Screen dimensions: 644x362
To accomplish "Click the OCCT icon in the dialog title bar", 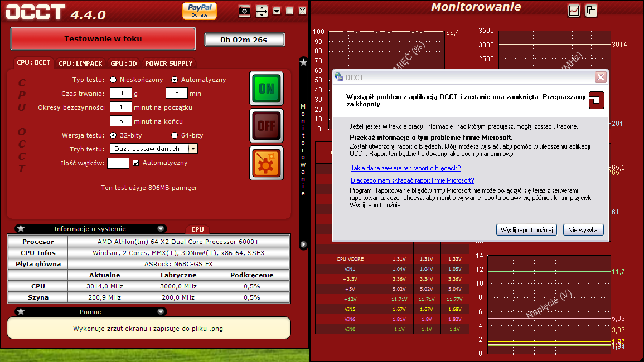I will tap(339, 77).
